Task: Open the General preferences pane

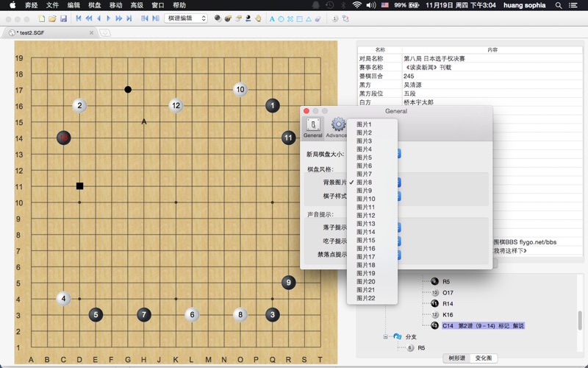Action: click(313, 128)
